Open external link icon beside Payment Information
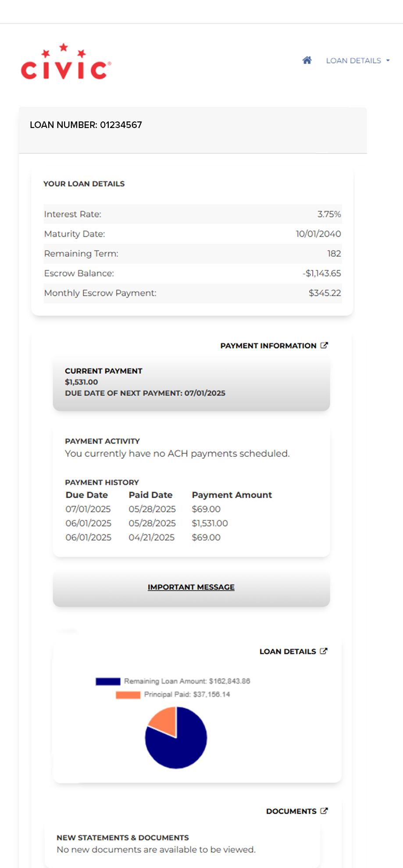Viewport: 403px width, 868px height. (x=324, y=345)
